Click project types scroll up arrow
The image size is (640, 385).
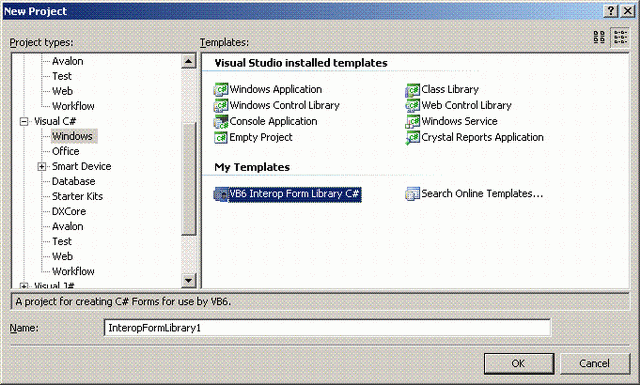tap(188, 61)
